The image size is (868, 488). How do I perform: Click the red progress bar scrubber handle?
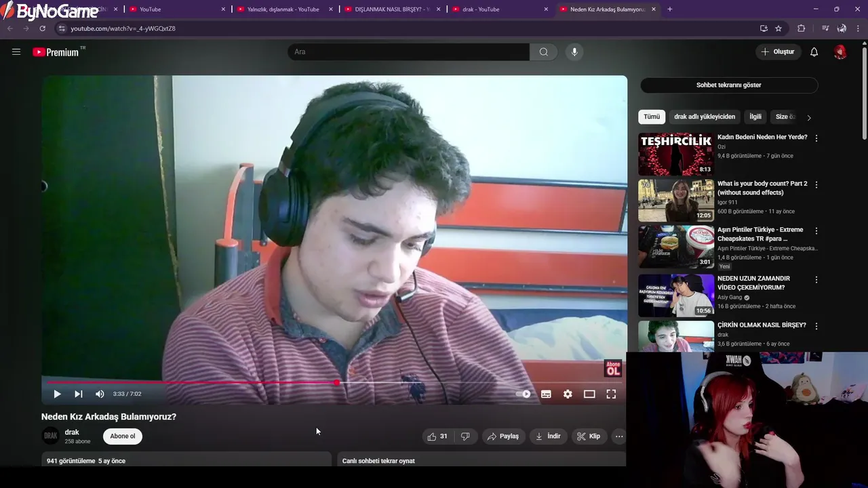coord(337,383)
